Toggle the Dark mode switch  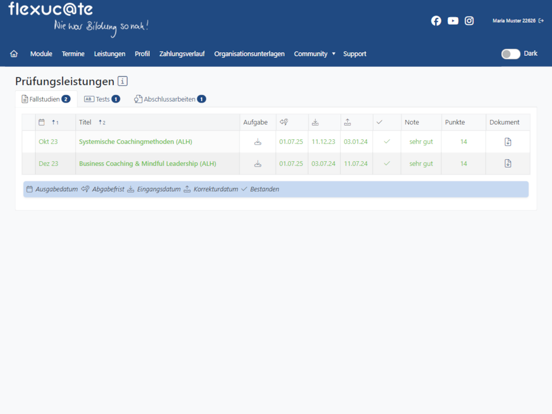click(510, 54)
